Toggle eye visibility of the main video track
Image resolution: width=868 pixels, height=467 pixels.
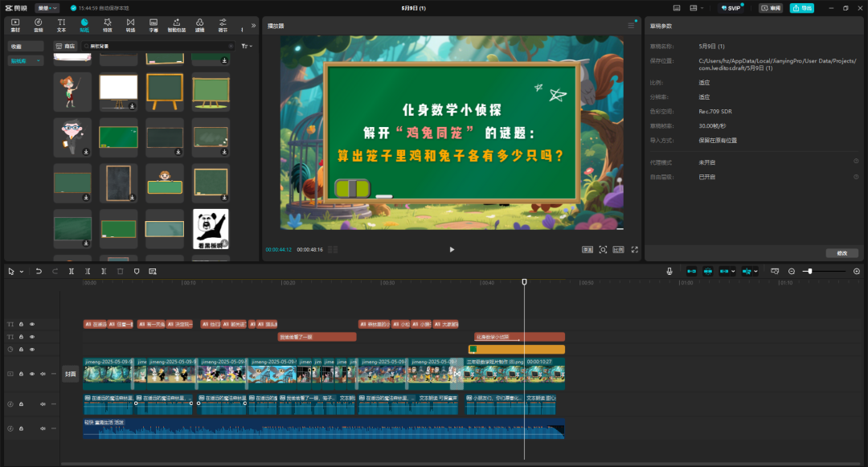pos(32,374)
